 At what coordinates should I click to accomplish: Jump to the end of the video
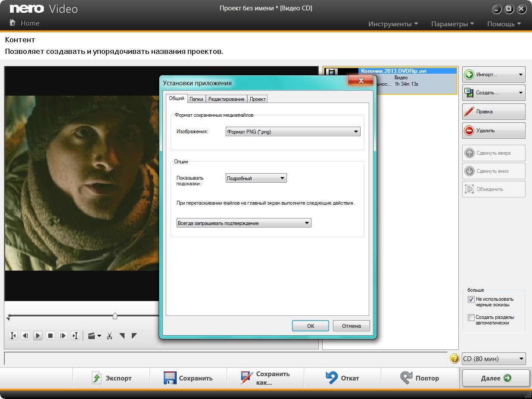click(75, 336)
